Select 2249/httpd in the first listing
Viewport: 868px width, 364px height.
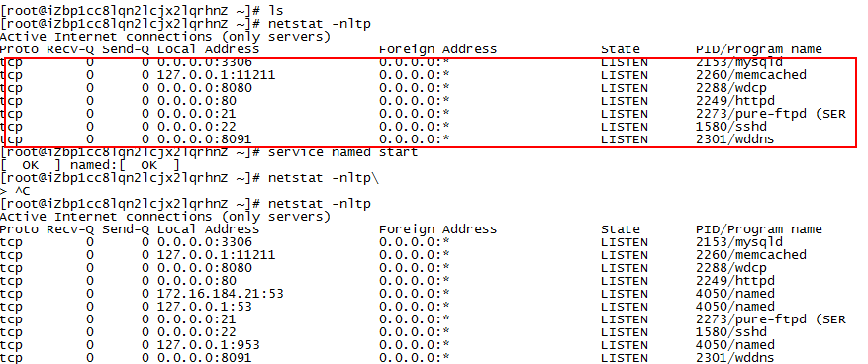click(734, 101)
